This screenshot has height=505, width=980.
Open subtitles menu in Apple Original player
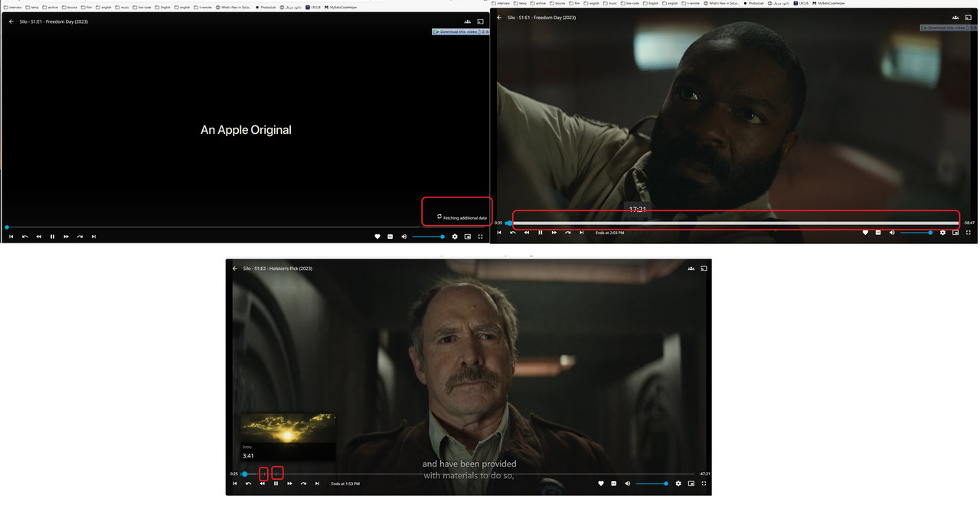click(390, 236)
